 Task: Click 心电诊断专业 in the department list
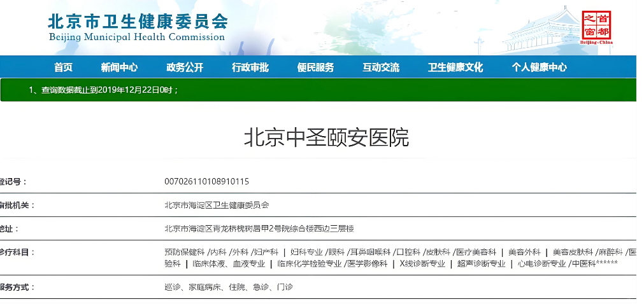point(541,264)
